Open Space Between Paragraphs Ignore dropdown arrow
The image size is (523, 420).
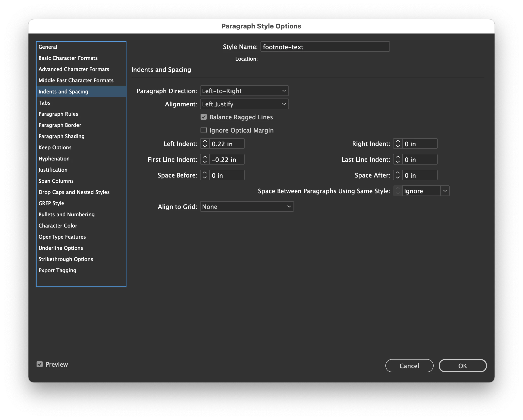click(445, 191)
